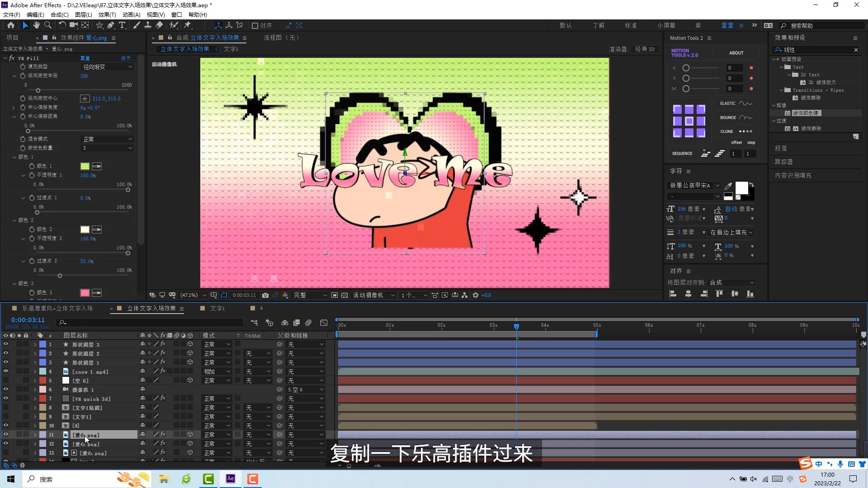Click the ELASTIC button in Motion Tools

click(736, 103)
